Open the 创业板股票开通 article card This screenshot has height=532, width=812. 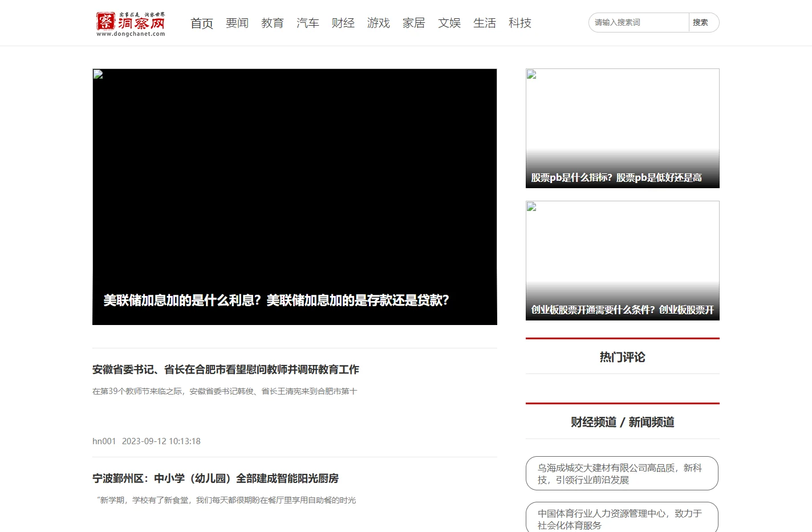pos(623,261)
